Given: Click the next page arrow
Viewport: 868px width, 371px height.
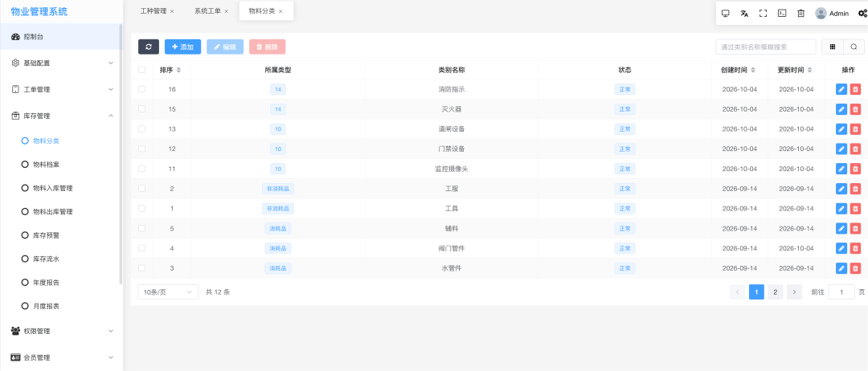Looking at the screenshot, I should point(794,292).
